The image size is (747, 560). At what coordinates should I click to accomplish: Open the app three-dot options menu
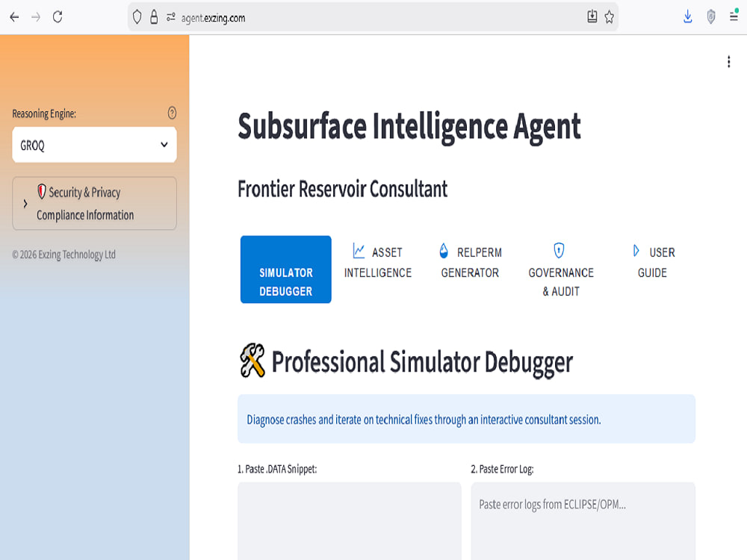point(728,61)
